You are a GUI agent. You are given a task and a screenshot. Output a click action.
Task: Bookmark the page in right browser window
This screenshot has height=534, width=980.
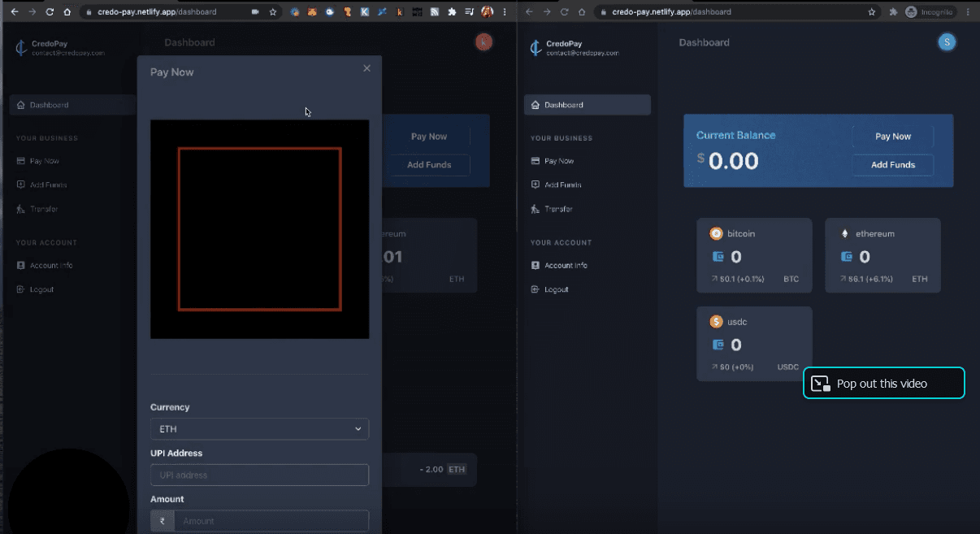872,12
